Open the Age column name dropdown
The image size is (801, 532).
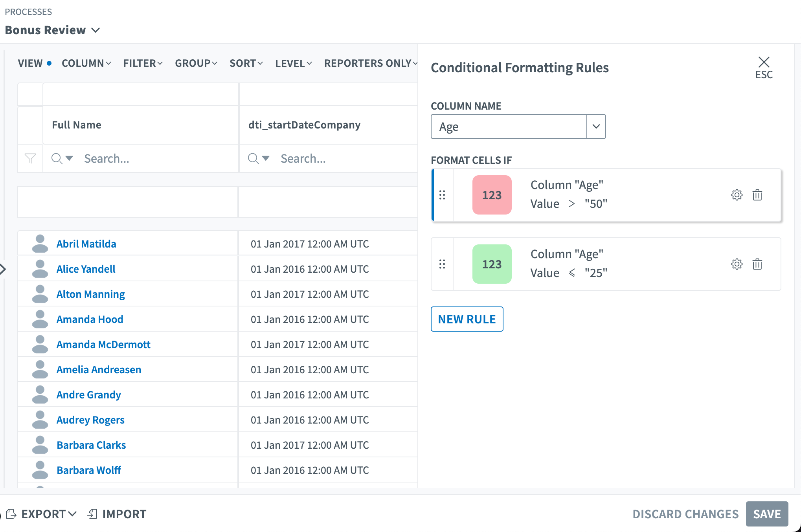point(596,127)
